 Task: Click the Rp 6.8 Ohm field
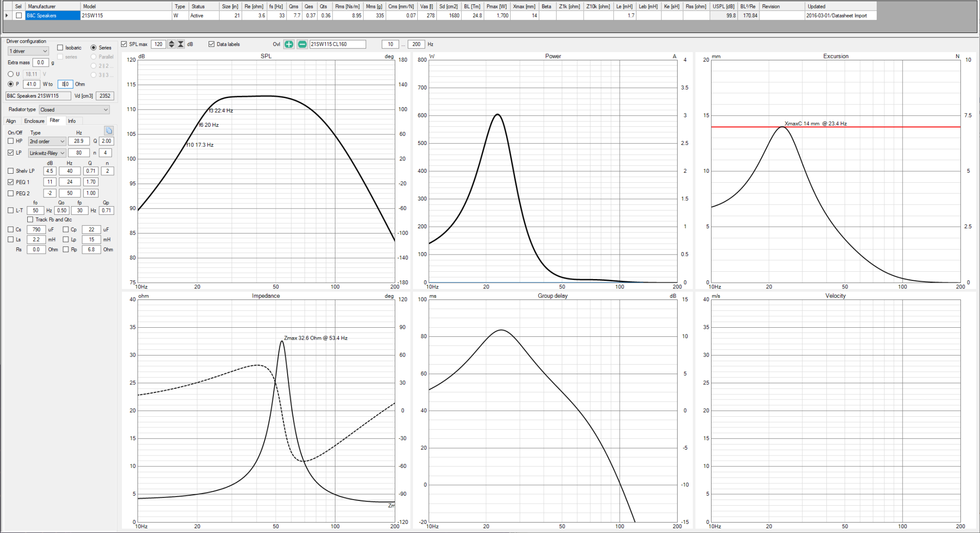coord(91,249)
